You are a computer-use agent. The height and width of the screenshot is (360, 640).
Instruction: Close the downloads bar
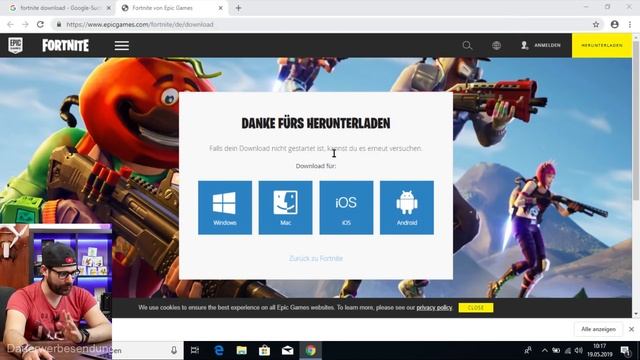(x=631, y=329)
